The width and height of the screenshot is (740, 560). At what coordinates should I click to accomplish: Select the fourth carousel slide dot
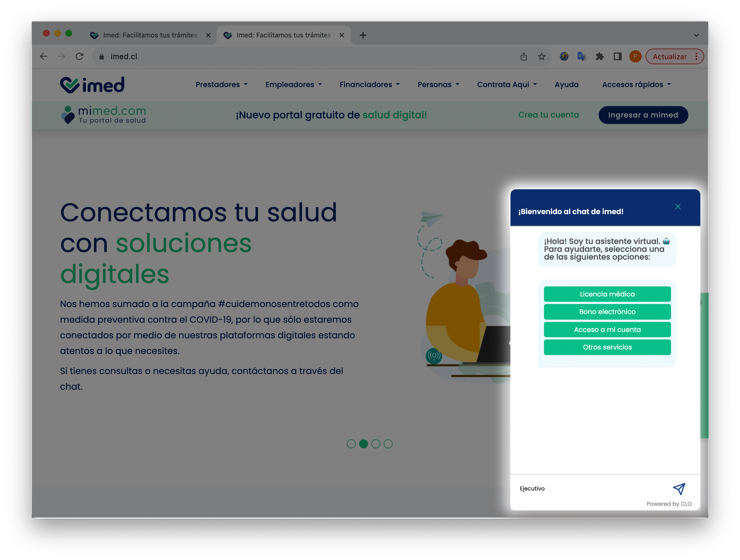[388, 444]
